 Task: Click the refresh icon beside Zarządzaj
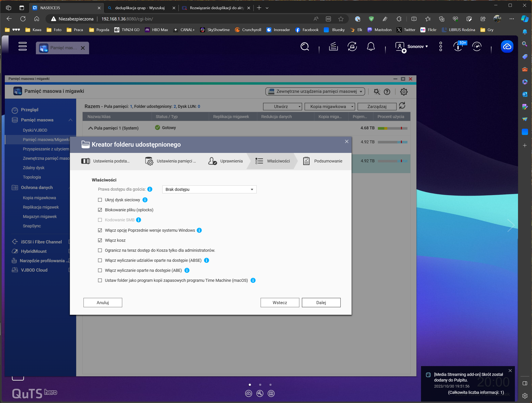click(x=402, y=106)
